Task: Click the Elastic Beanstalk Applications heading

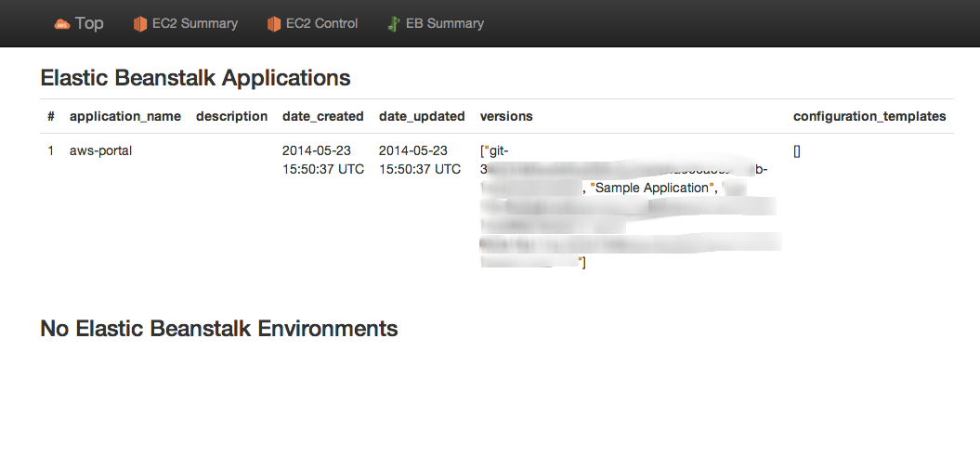Action: [196, 78]
